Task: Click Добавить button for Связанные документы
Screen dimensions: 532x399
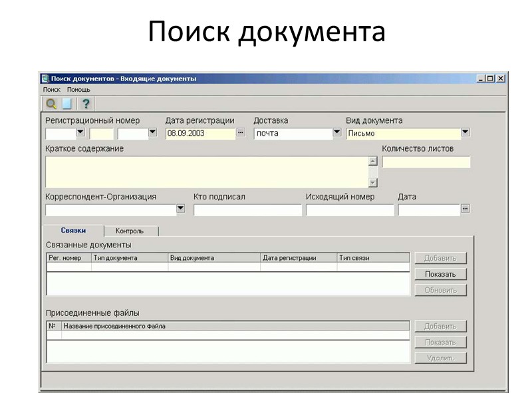Action: 440,258
